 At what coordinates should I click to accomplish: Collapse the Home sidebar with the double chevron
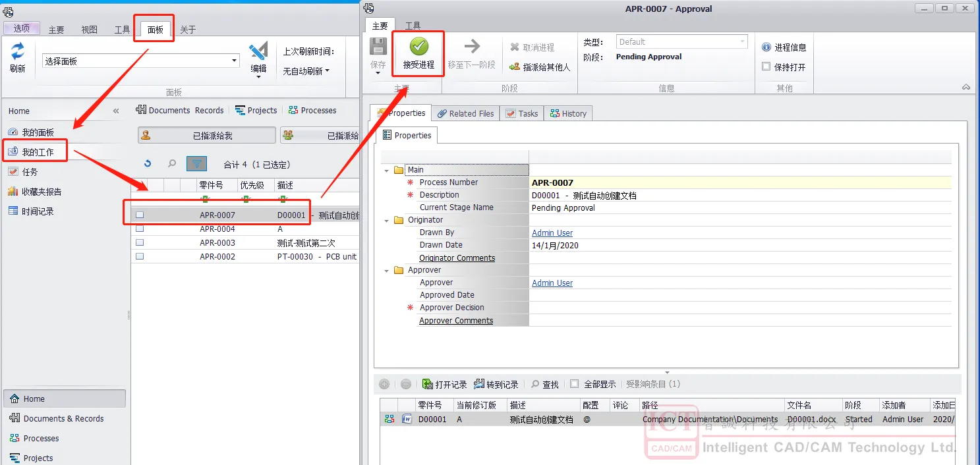(116, 111)
